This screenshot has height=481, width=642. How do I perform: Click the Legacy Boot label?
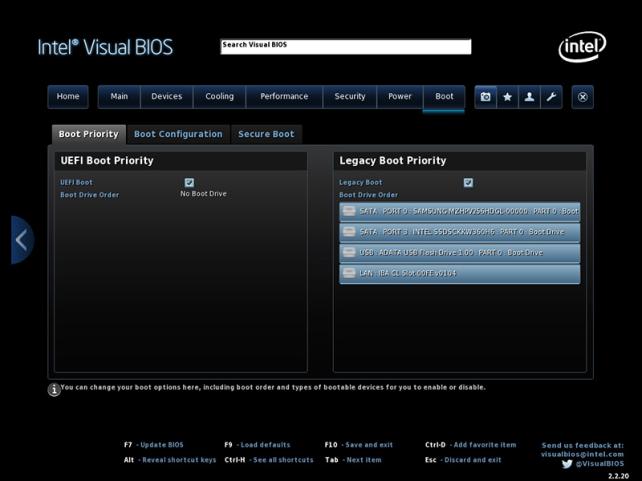point(361,183)
